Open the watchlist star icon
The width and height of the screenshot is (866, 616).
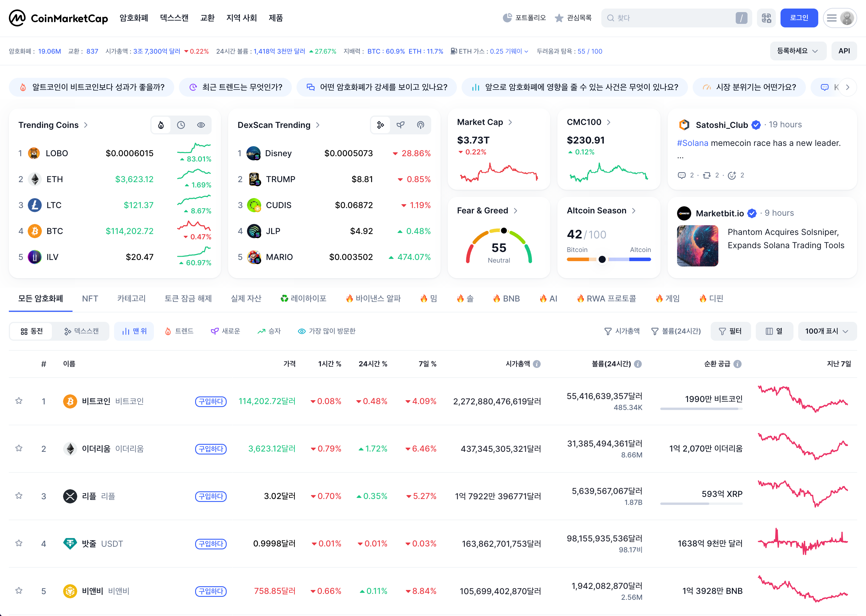pos(559,18)
